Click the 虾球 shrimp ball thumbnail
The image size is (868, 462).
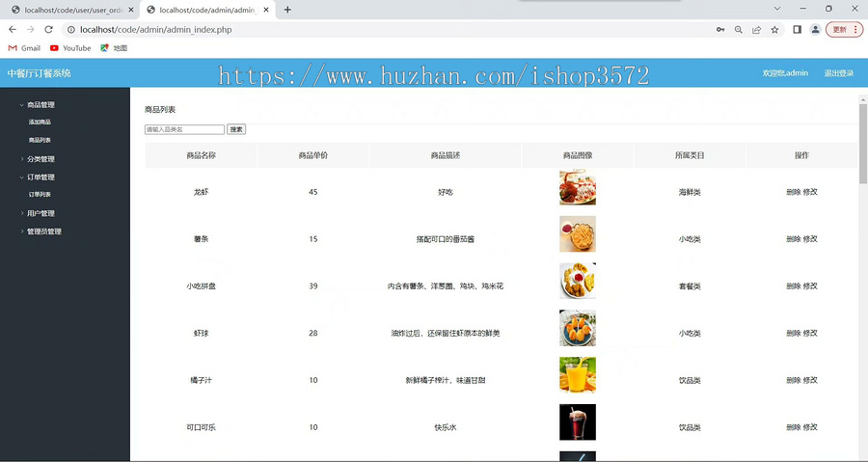coord(578,328)
